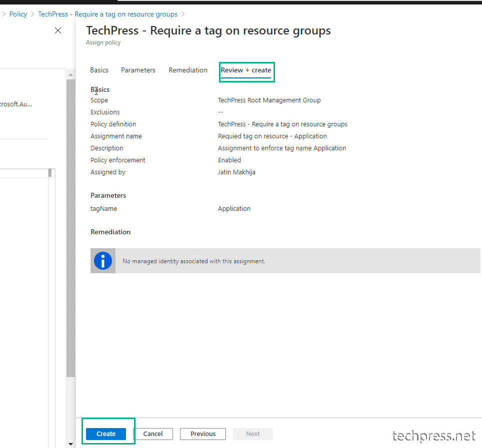482x448 pixels.
Task: Click the disabled Next button
Action: pyautogui.click(x=253, y=434)
